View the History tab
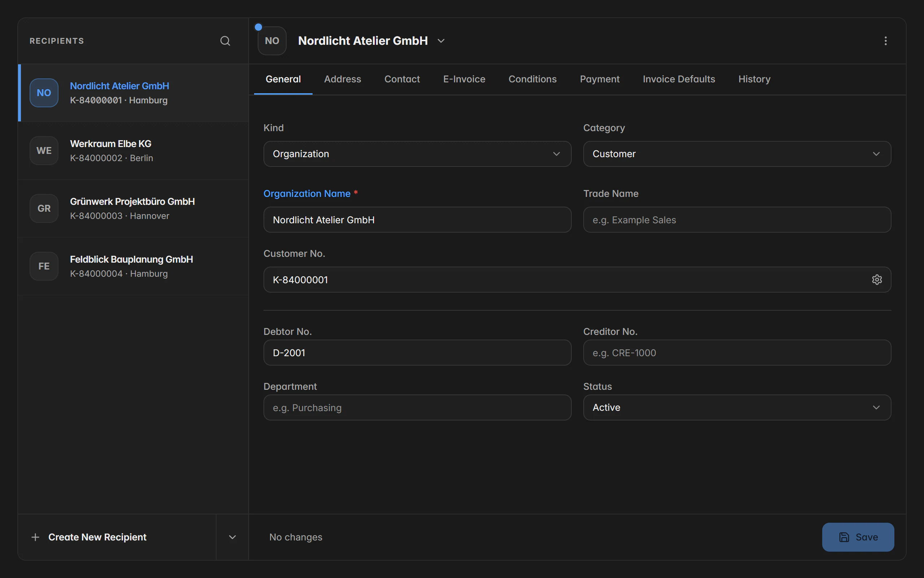Screen dimensions: 924x578 click(x=754, y=79)
